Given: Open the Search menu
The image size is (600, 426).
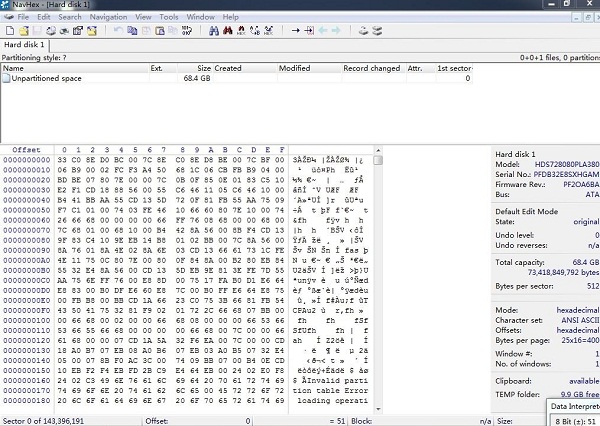Looking at the screenshot, I should pos(70,17).
